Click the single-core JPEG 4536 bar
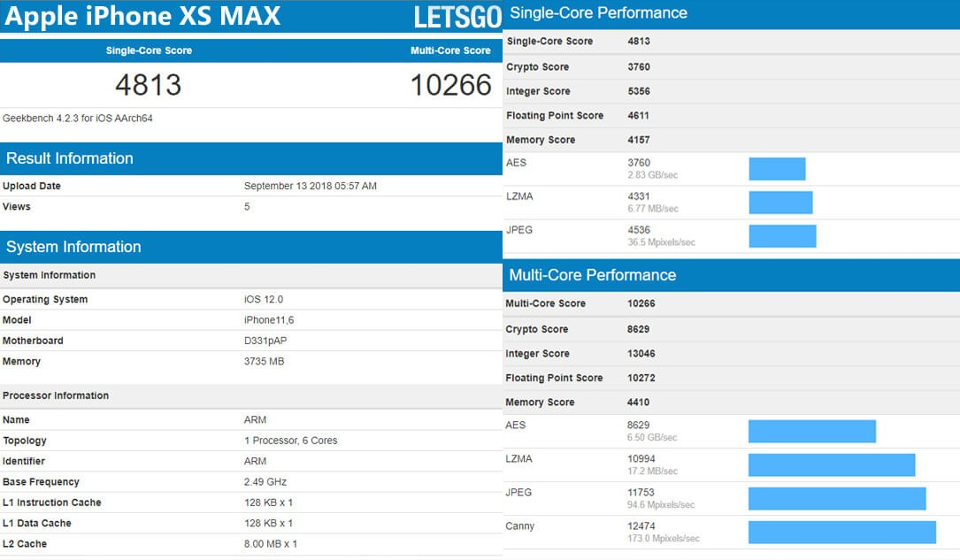Viewport: 960px width, 560px height. point(782,236)
